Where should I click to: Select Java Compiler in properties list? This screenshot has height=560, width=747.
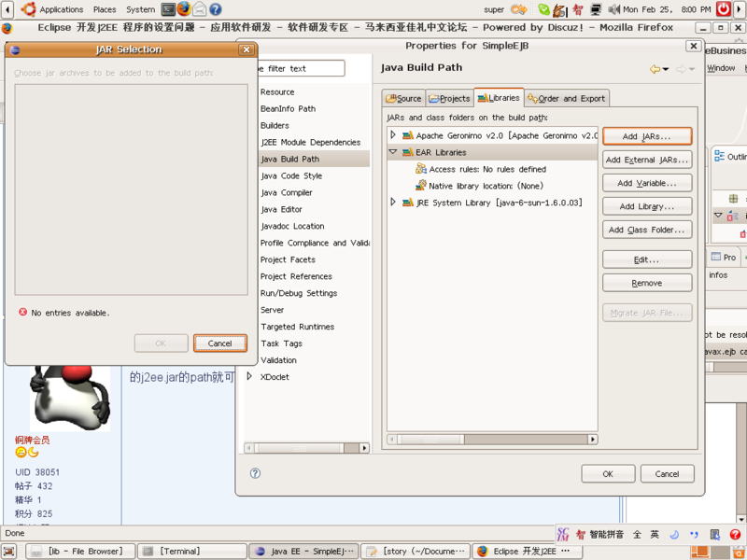tap(286, 192)
